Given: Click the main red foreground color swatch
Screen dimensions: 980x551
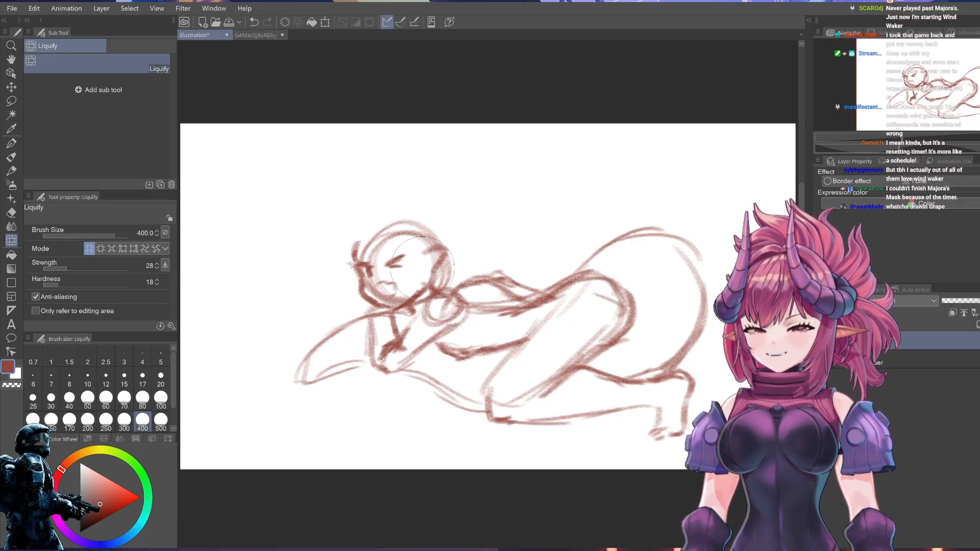Looking at the screenshot, I should [x=8, y=366].
